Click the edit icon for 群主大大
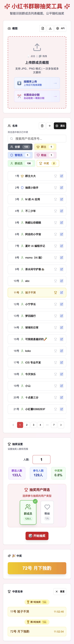 click(61, 176)
